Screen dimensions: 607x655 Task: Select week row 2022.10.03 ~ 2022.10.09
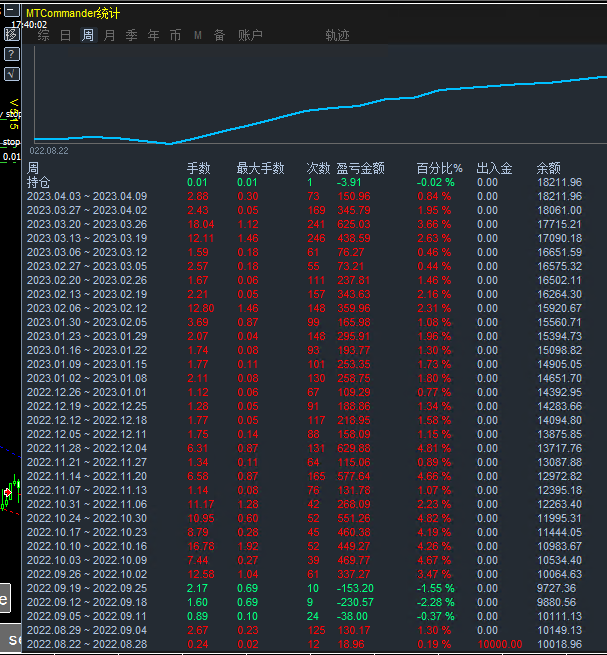pos(304,560)
